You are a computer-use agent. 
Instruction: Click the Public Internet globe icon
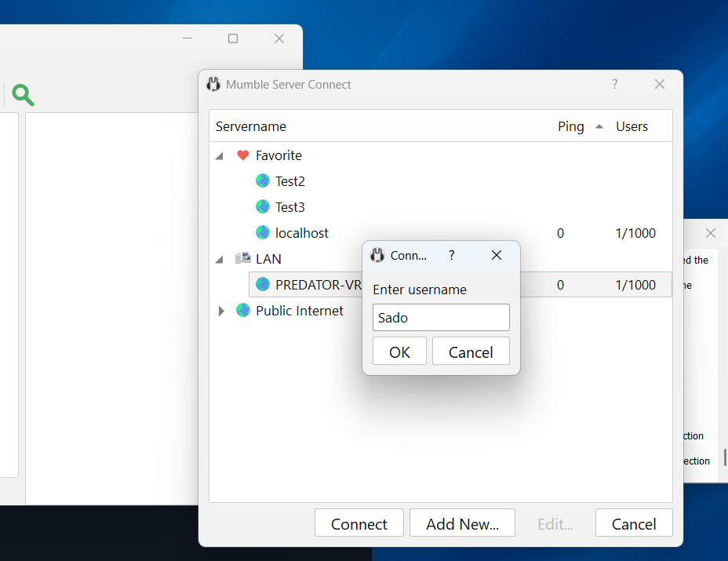(242, 311)
